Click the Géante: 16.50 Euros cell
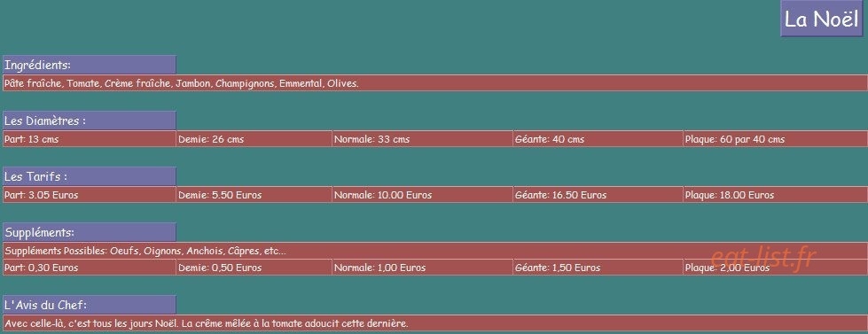The image size is (868, 334). (x=598, y=195)
